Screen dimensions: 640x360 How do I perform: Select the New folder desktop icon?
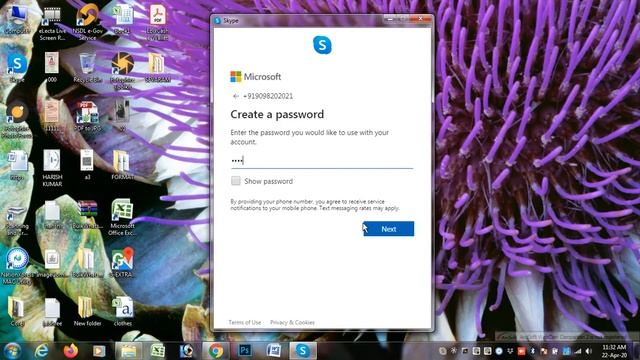(87, 312)
